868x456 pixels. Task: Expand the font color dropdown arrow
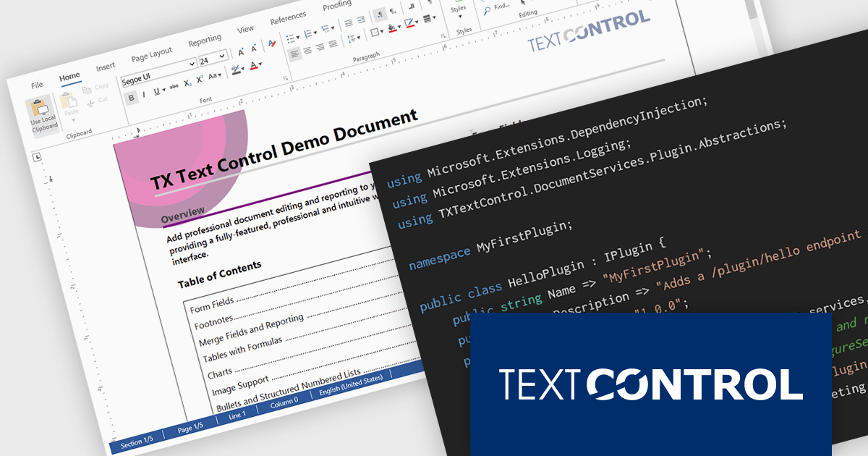tap(260, 64)
